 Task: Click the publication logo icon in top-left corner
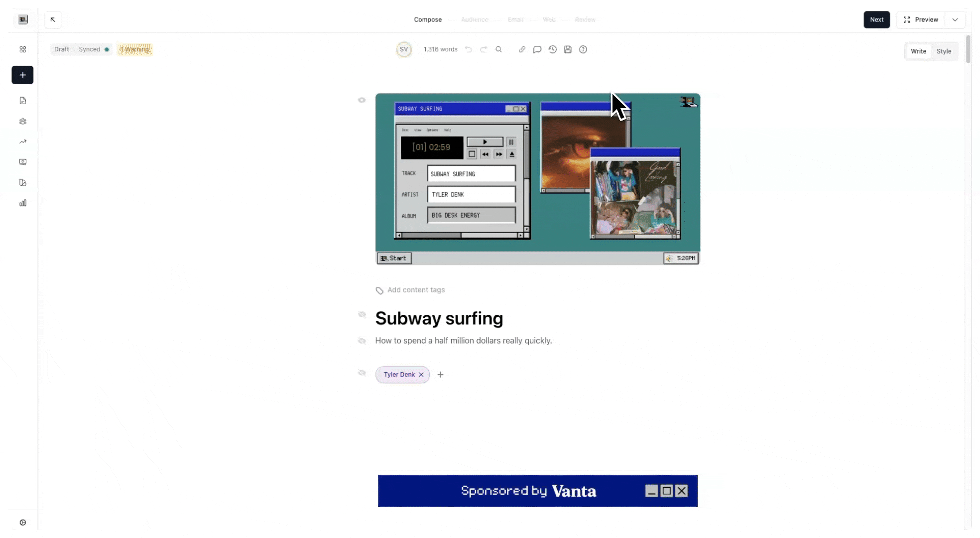23,19
